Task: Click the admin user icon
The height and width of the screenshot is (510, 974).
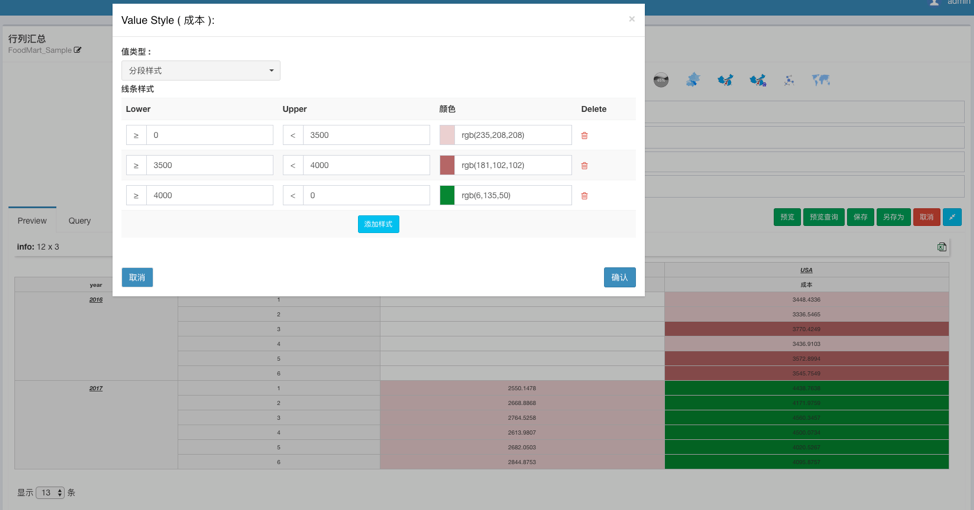Action: [934, 3]
